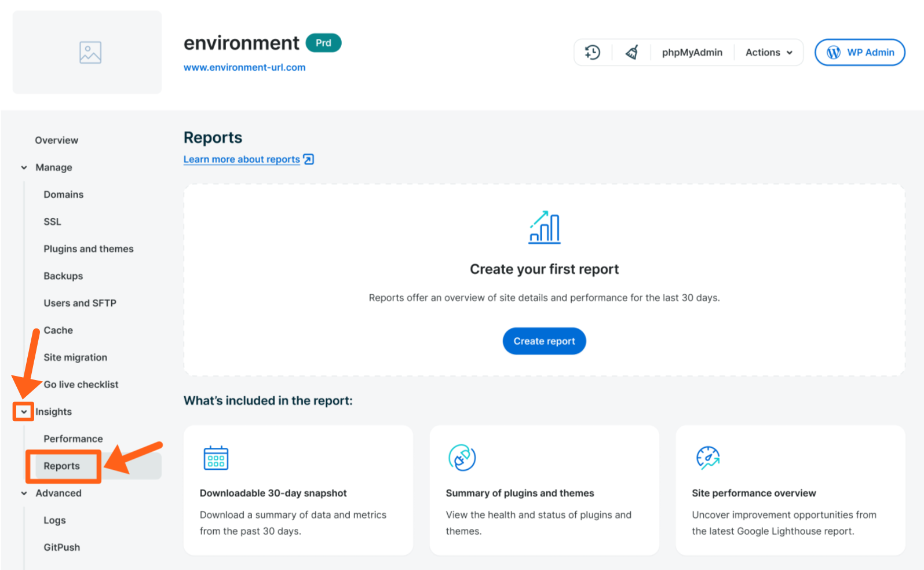Open the WP Admin button
The width and height of the screenshot is (924, 570).
pos(860,52)
